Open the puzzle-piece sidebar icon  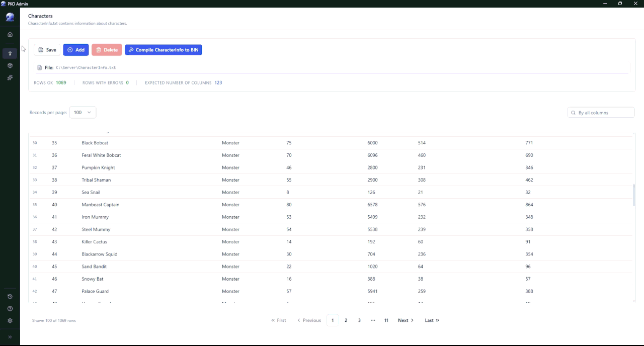tap(10, 77)
